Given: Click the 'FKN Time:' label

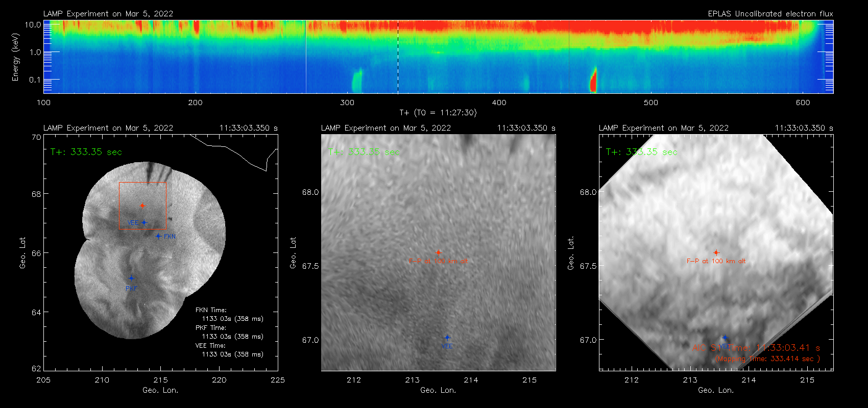Looking at the screenshot, I should (x=211, y=310).
